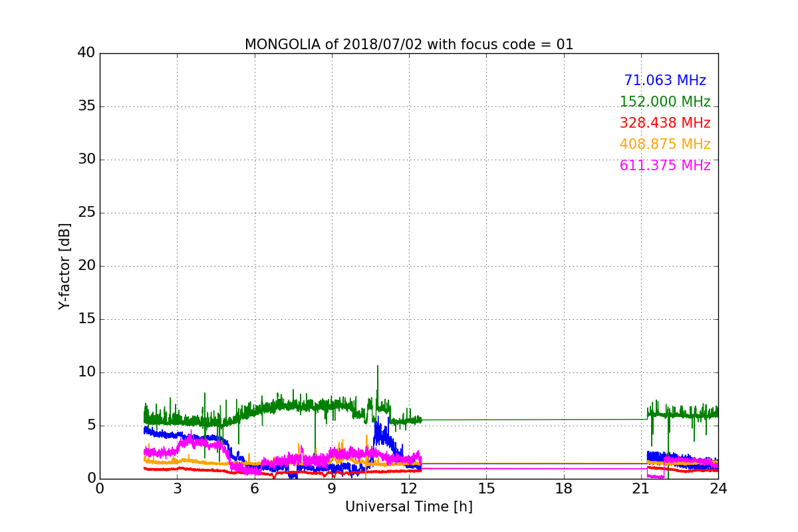Click the Universal Time [h] axis label
Viewport: 798px width, 532px height.
(409, 507)
